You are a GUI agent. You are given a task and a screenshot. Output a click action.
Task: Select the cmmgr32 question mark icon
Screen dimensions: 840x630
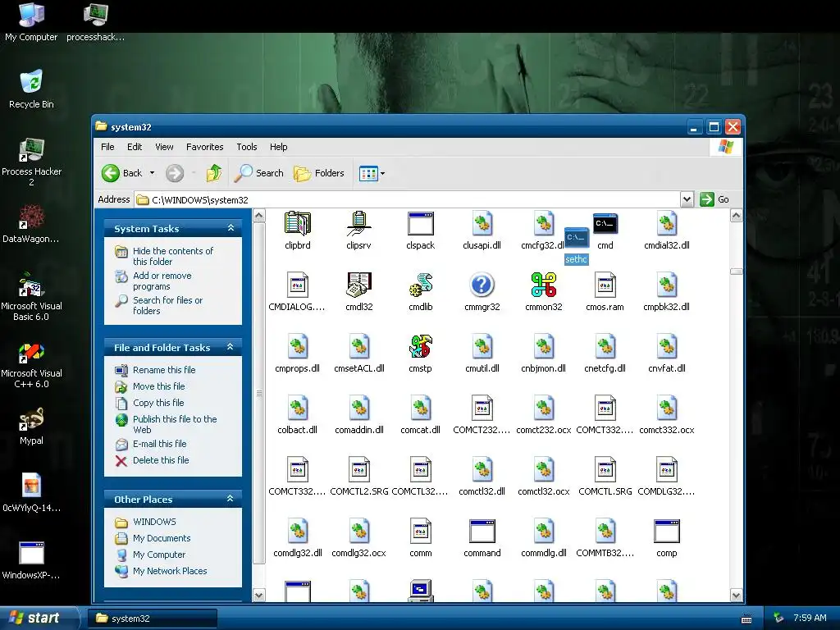click(482, 285)
